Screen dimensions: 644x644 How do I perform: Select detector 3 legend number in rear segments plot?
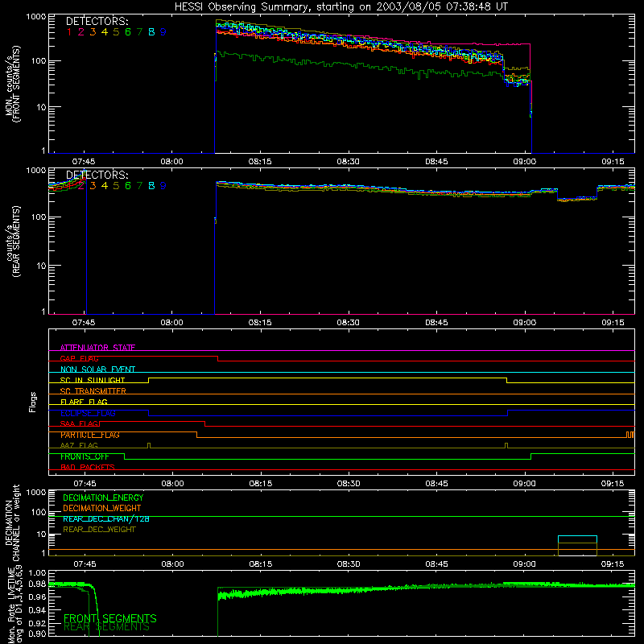click(x=93, y=186)
